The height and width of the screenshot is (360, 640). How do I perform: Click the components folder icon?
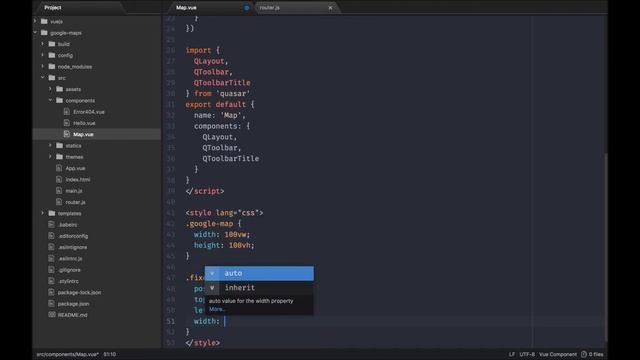[x=60, y=100]
